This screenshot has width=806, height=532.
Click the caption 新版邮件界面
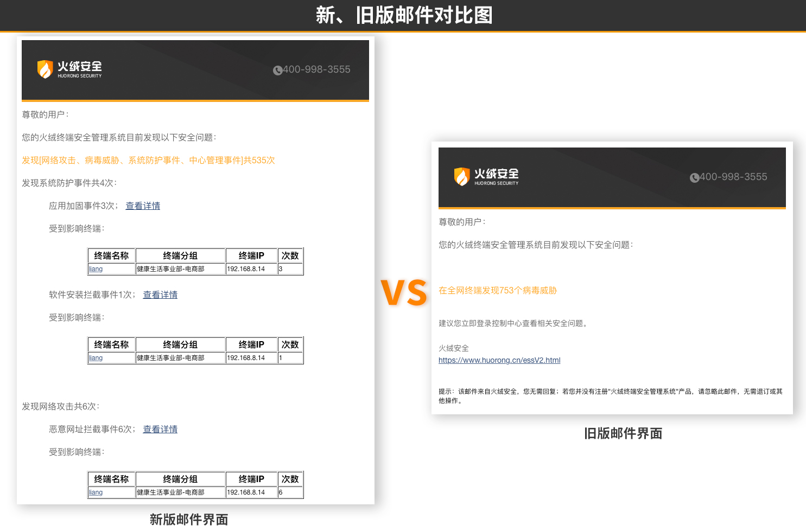coord(189,520)
